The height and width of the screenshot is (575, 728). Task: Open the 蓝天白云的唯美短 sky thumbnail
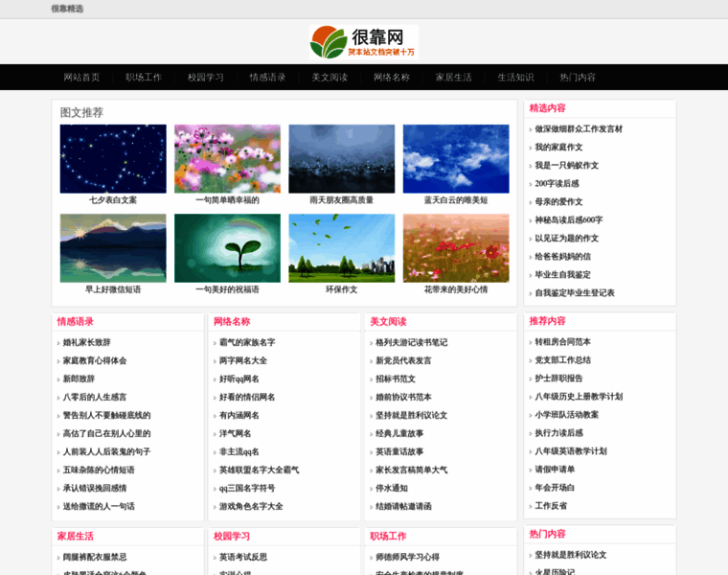point(455,159)
